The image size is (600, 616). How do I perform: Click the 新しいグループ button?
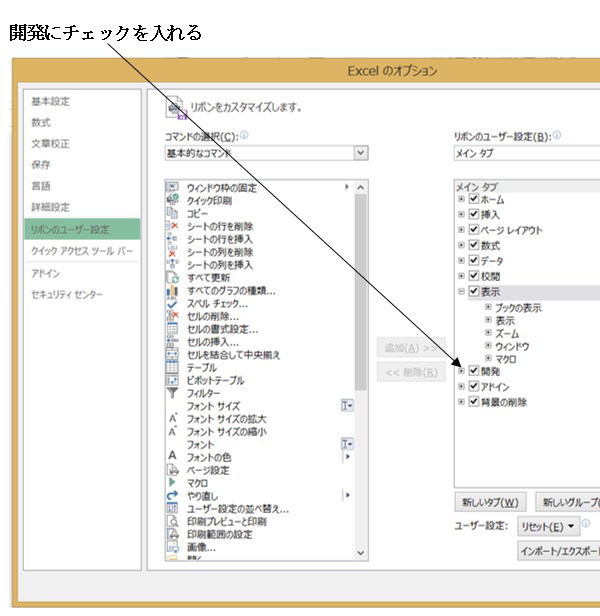click(x=568, y=502)
